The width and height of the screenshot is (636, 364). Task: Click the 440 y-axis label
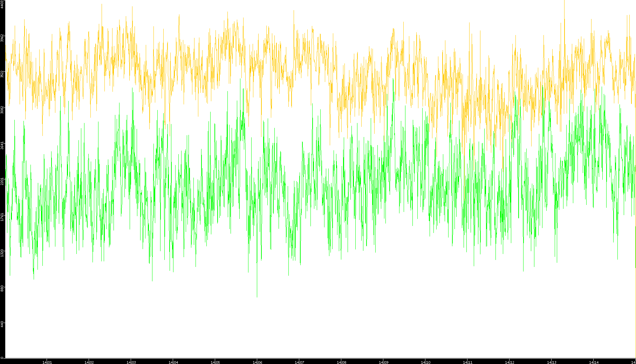pyautogui.click(x=2, y=324)
